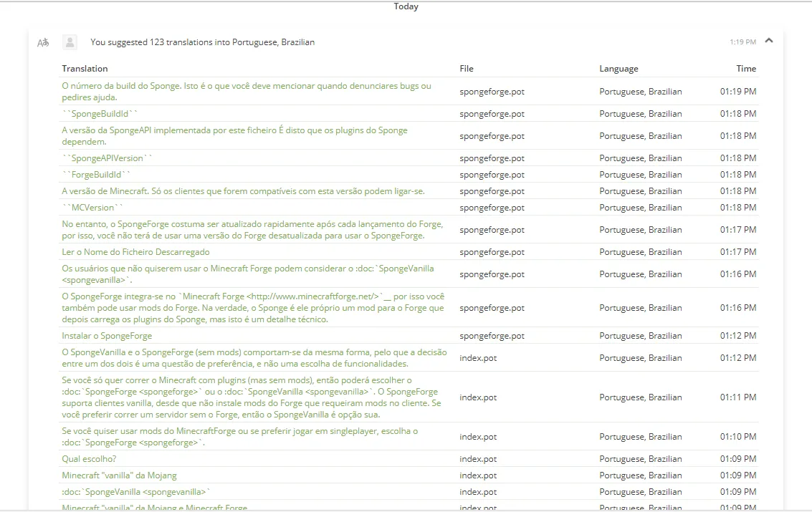Open translation 'No entanto, o SpongeForge costuma'
Screen dimensions: 812x512
click(253, 230)
